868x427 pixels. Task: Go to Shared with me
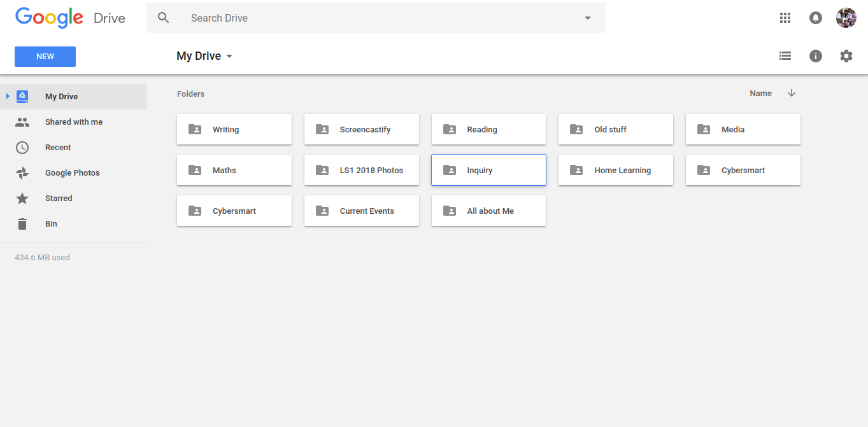tap(73, 122)
